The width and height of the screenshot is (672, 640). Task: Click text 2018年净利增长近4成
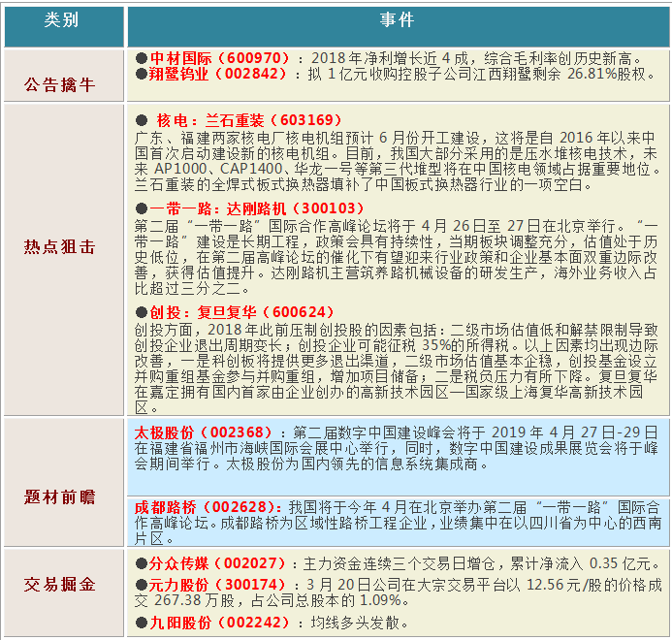[x=390, y=58]
